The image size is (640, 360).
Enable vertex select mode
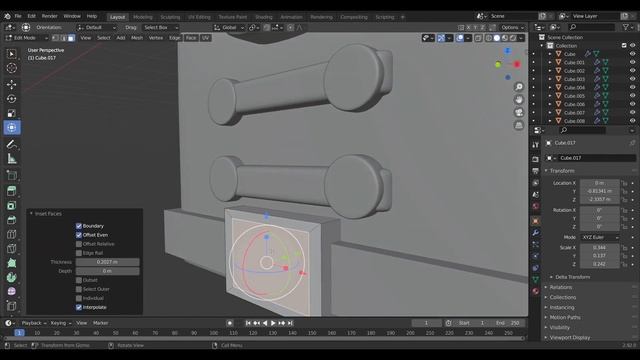click(56, 38)
